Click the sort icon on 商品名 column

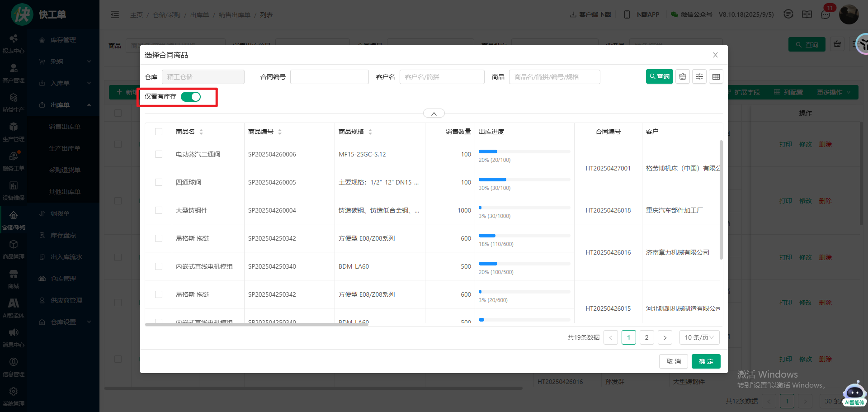click(x=201, y=132)
